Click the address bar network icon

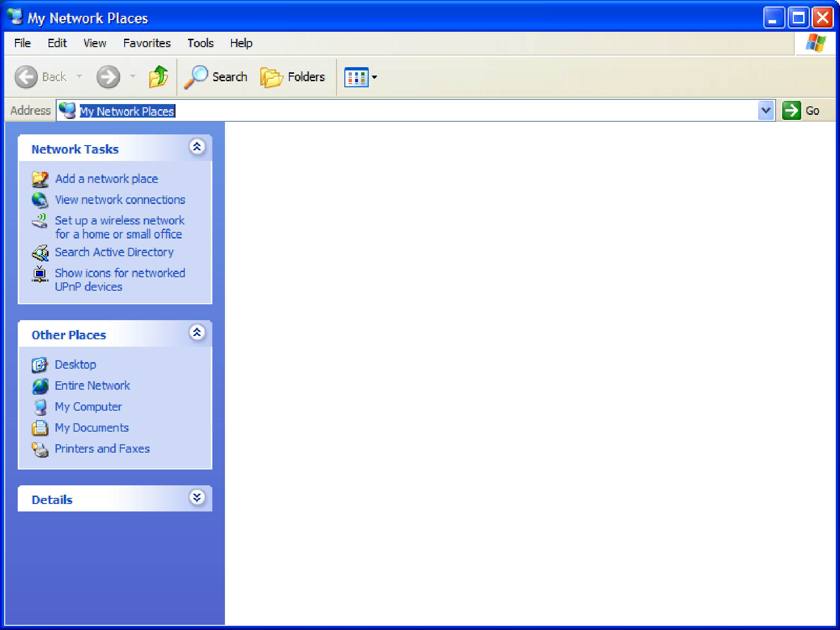click(67, 111)
